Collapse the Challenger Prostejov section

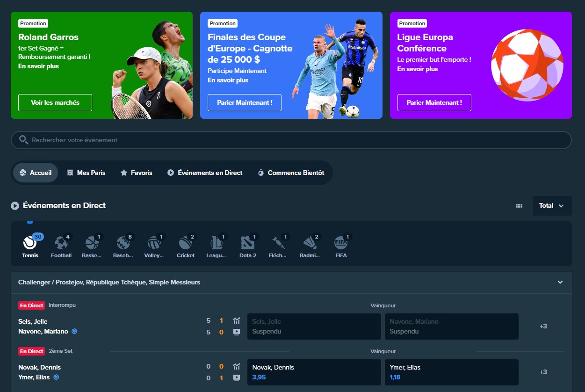click(x=560, y=283)
